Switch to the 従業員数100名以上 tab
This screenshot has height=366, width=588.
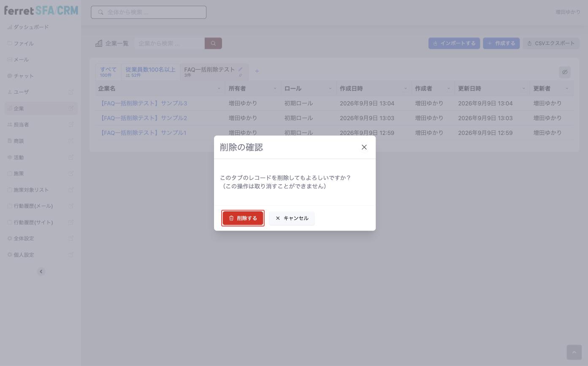(150, 72)
